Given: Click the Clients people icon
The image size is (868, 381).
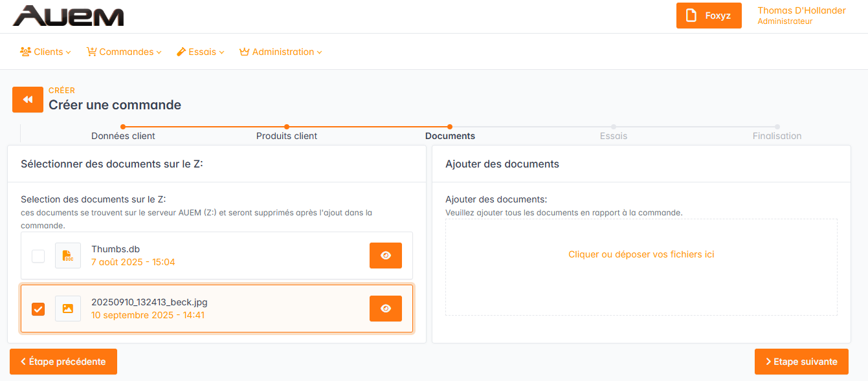Looking at the screenshot, I should pos(26,52).
